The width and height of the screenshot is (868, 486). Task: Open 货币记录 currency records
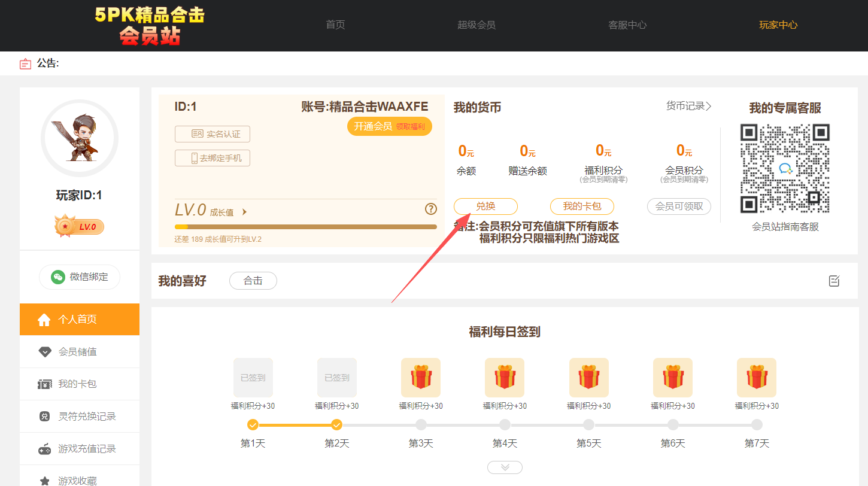688,106
